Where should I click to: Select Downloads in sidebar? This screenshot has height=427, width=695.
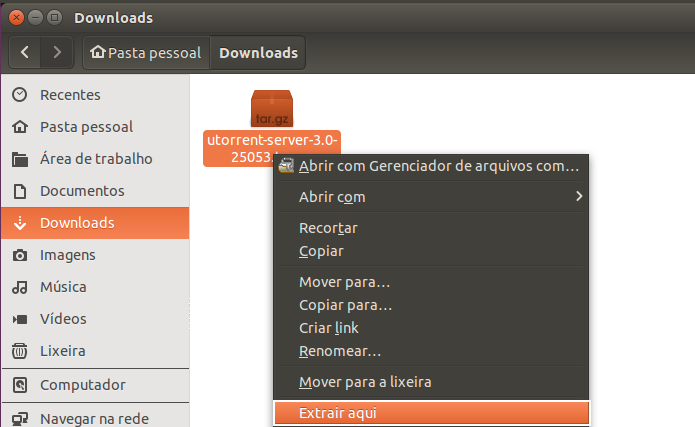point(95,223)
